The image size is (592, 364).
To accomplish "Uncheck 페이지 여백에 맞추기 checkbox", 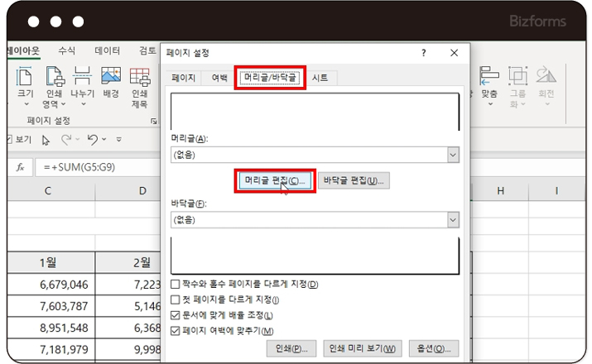I will (176, 331).
